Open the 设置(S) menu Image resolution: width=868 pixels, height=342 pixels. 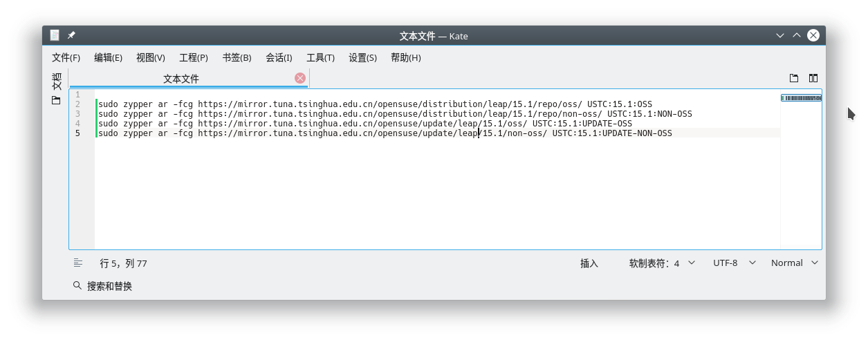click(363, 57)
